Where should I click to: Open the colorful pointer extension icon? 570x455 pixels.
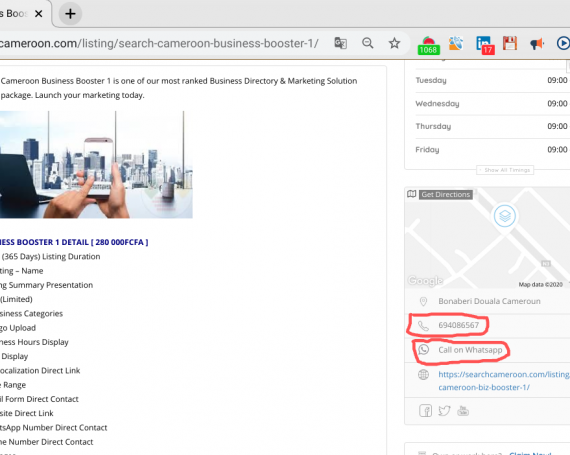[x=456, y=43]
